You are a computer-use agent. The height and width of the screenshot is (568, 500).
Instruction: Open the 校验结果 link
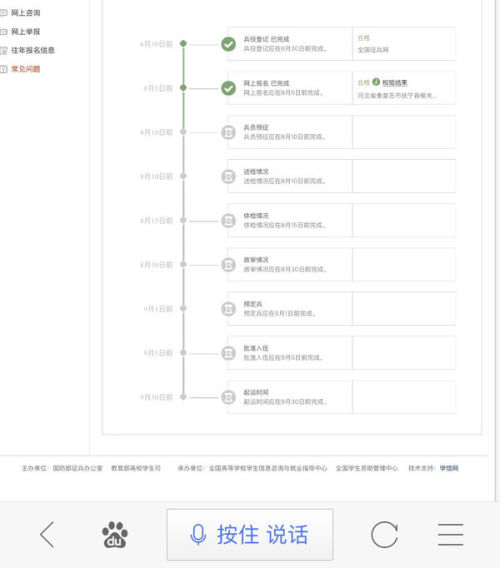395,83
